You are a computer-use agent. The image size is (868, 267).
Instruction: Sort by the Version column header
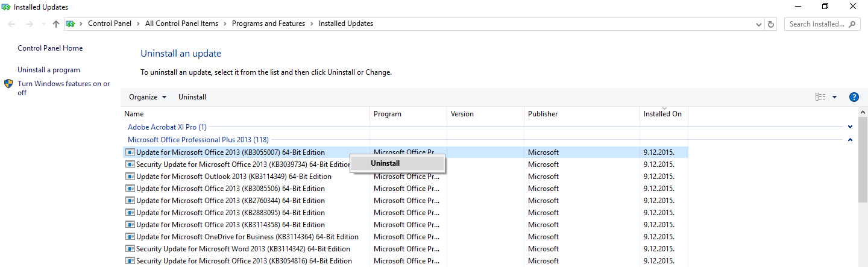click(x=485, y=114)
